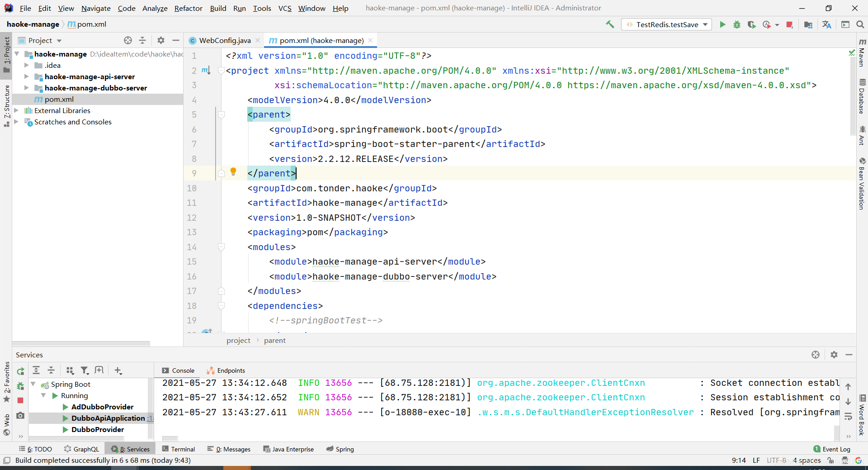Open Services panel settings gear
The width and height of the screenshot is (868, 470).
tap(834, 355)
